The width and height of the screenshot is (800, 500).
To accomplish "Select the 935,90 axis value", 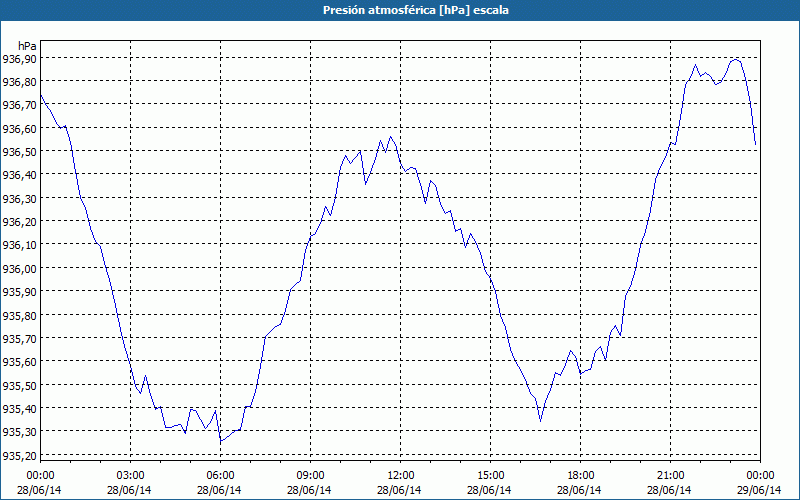I will coord(20,292).
